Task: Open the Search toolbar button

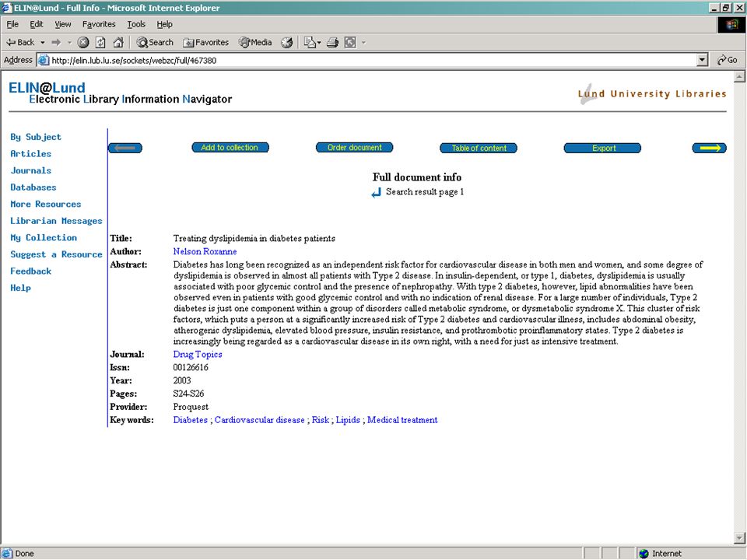Action: tap(155, 42)
